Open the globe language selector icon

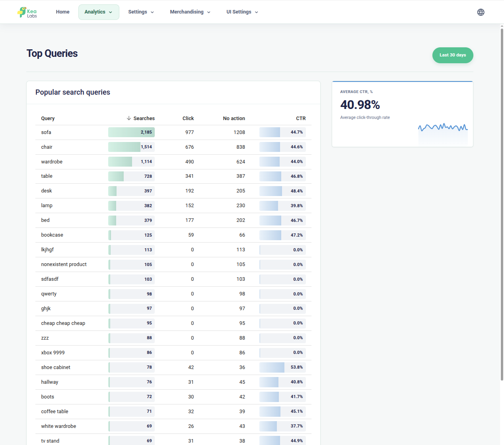pyautogui.click(x=481, y=12)
